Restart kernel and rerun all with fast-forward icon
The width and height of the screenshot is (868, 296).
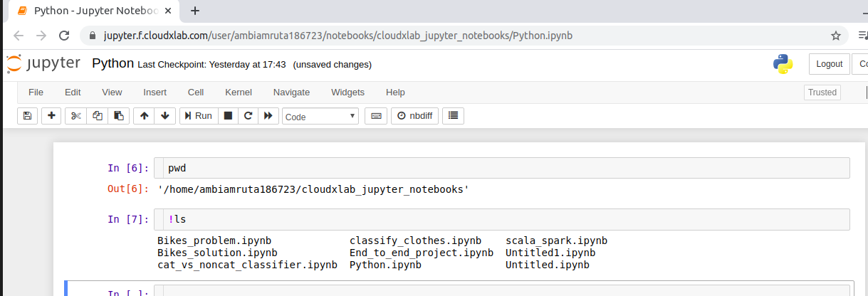(268, 116)
